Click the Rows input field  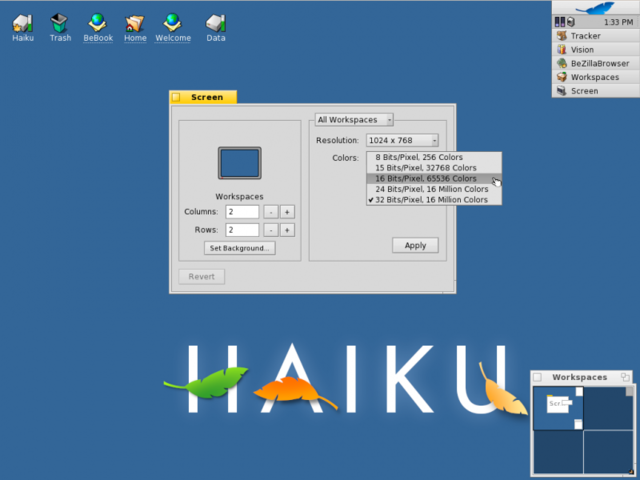[x=242, y=230]
